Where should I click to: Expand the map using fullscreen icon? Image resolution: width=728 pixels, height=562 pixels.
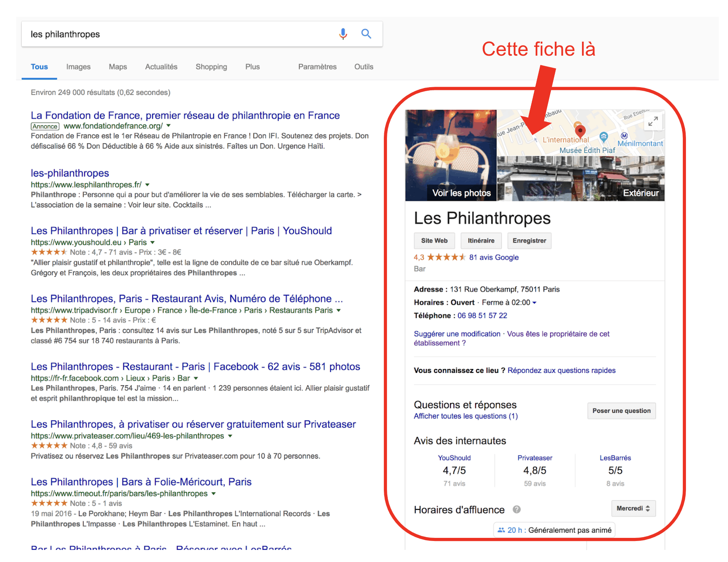[654, 121]
